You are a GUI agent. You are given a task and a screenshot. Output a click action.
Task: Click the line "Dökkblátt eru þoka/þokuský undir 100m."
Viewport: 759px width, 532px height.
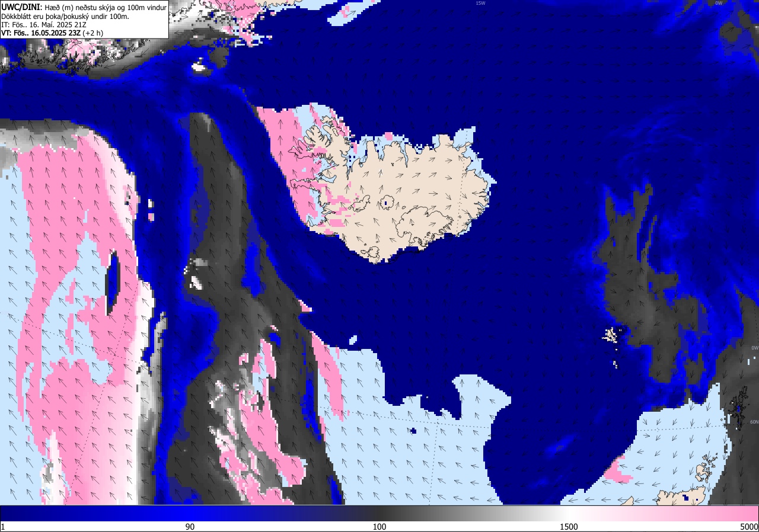pos(65,16)
